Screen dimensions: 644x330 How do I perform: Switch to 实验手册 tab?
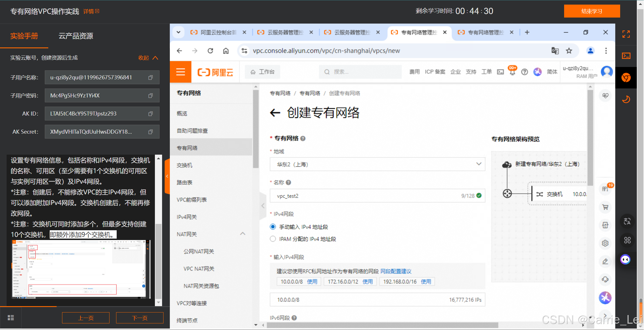24,36
